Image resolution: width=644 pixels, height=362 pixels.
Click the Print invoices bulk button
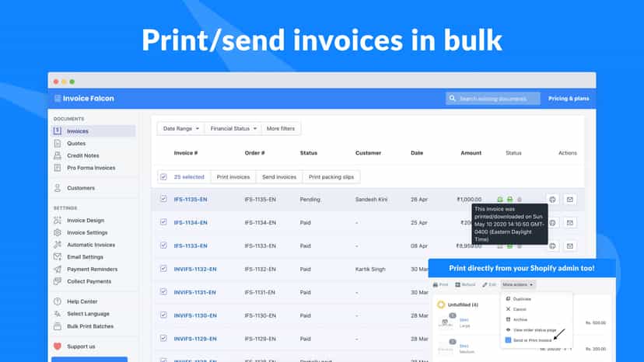pos(233,177)
